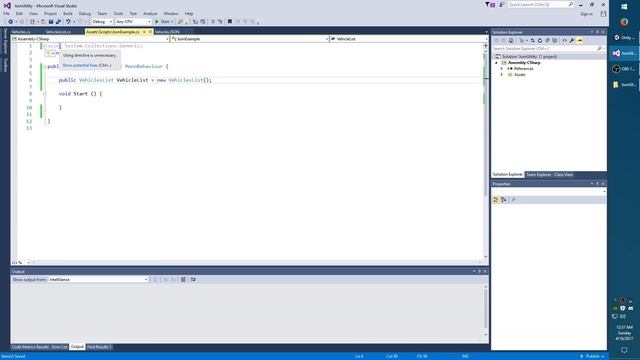Viewport: 640px width, 360px height.
Task: Switch to the Class View tab
Action: [x=564, y=175]
